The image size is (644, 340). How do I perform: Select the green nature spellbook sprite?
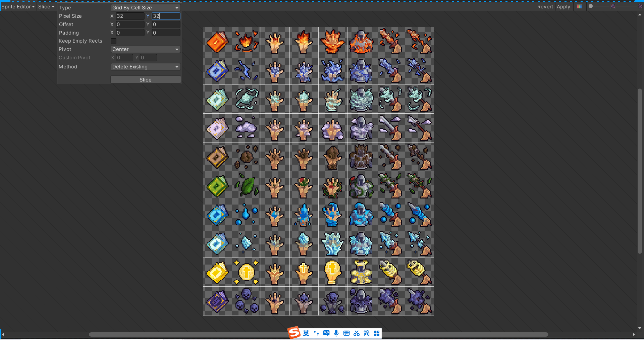pos(217,186)
